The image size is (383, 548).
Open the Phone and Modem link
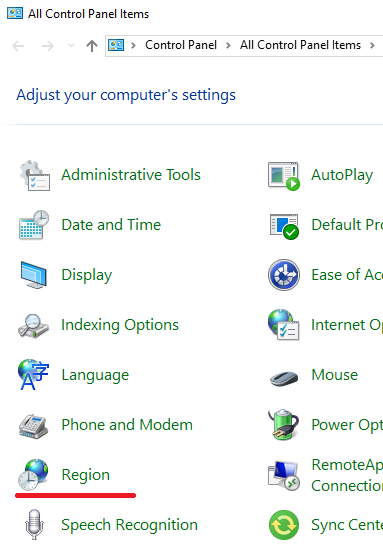pyautogui.click(x=127, y=425)
